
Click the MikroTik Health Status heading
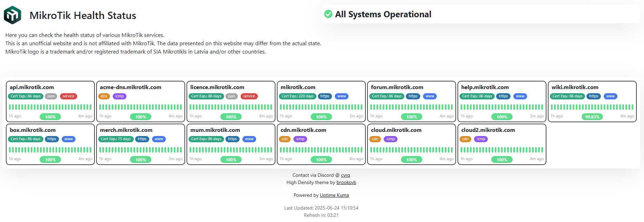click(83, 16)
